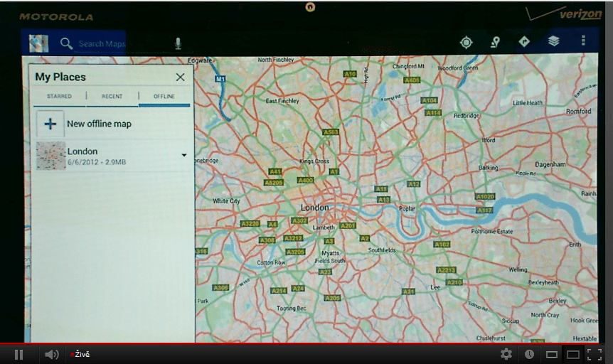Select the London offline map entry
Viewport: 613px width, 364px height.
coord(112,156)
